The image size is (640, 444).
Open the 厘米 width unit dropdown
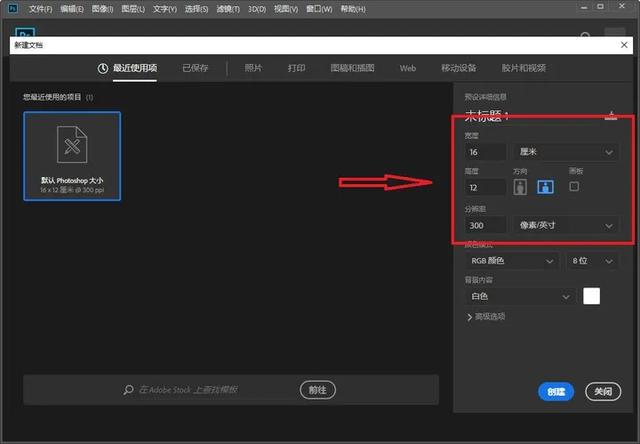point(565,152)
